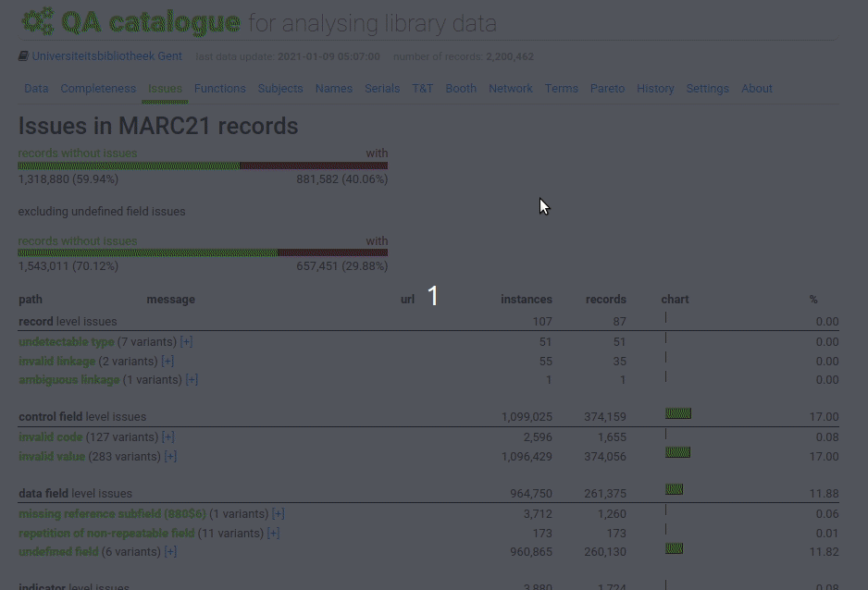868x590 pixels.
Task: Switch to the Pareto tab
Action: [x=607, y=89]
